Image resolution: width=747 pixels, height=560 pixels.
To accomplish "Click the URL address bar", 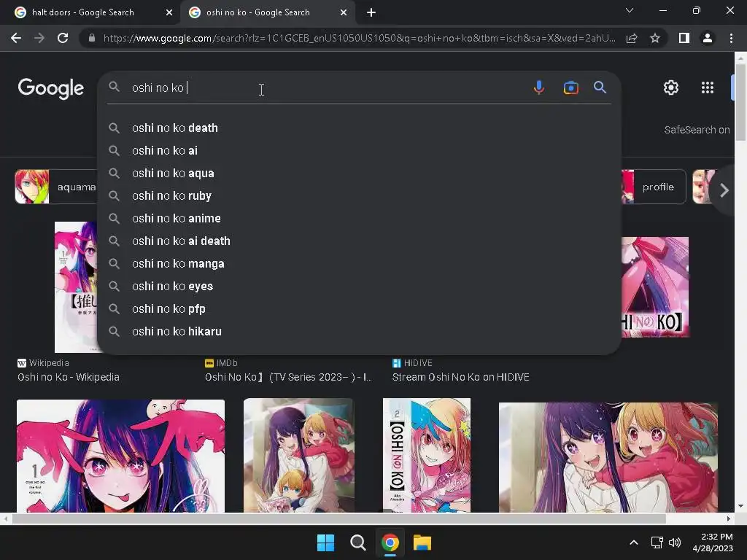I will point(359,38).
